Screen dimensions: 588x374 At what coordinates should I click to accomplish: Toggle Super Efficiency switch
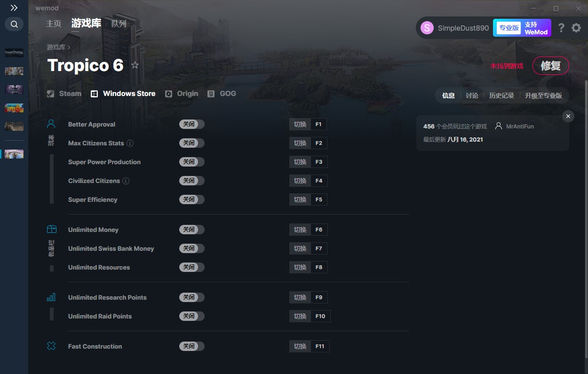click(192, 199)
